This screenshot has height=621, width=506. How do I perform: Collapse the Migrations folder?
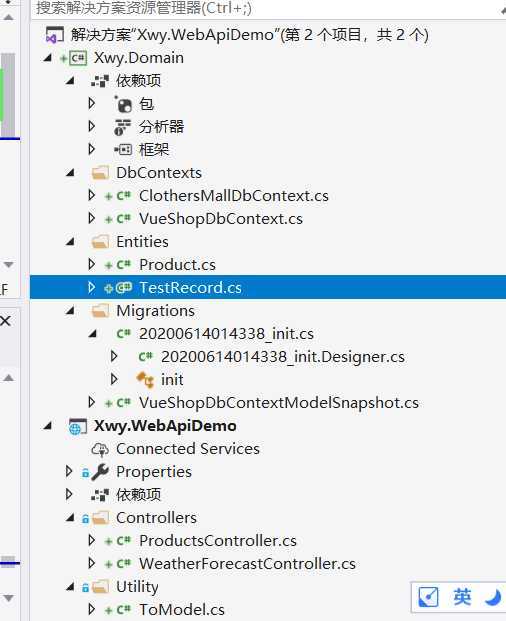70,310
